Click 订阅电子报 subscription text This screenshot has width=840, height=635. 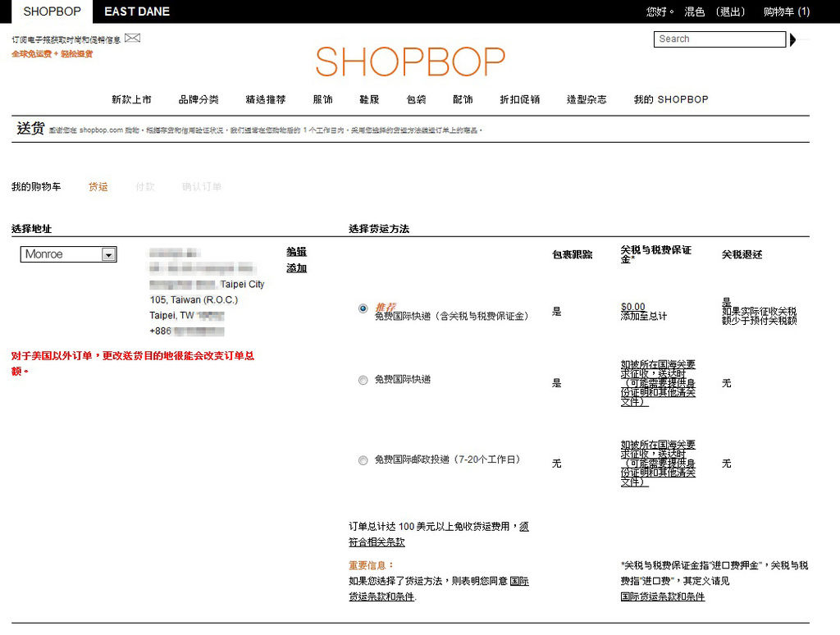point(66,39)
